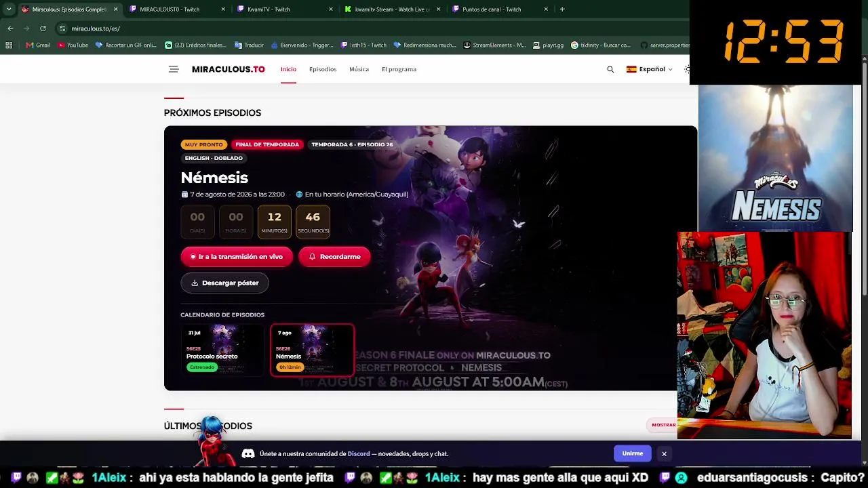Click the Discord link in the banner text
This screenshot has height=488, width=868.
[359, 453]
